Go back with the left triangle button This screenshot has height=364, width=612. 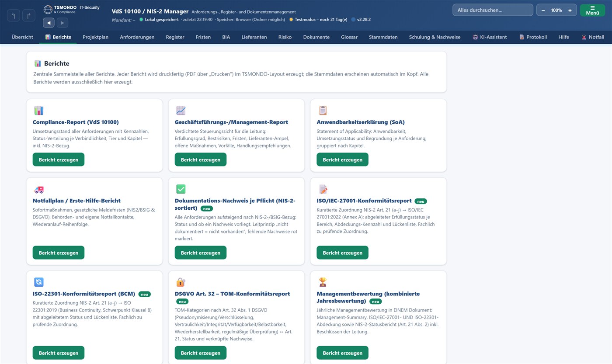[x=49, y=23]
